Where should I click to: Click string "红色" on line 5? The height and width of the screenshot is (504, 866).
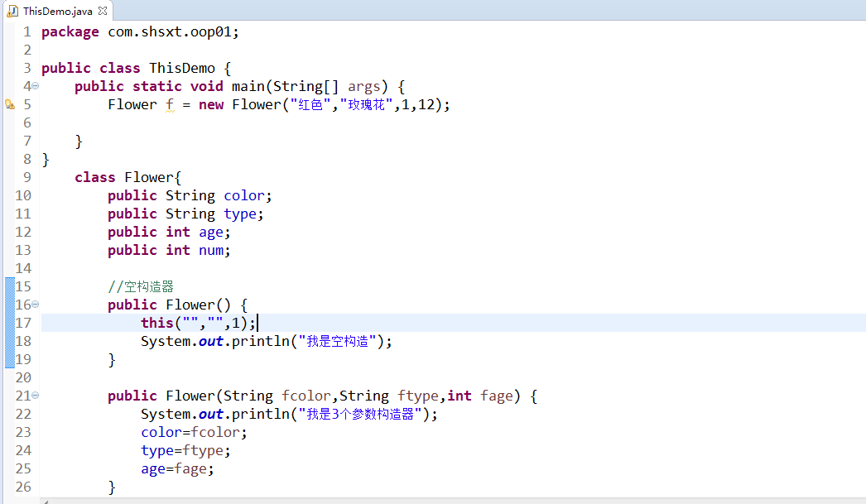tap(310, 104)
